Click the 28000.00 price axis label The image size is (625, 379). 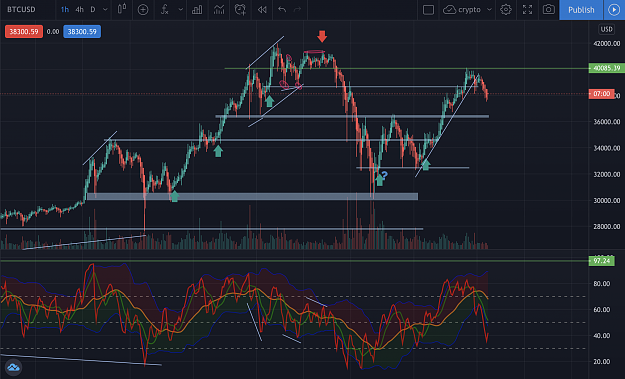pyautogui.click(x=607, y=226)
